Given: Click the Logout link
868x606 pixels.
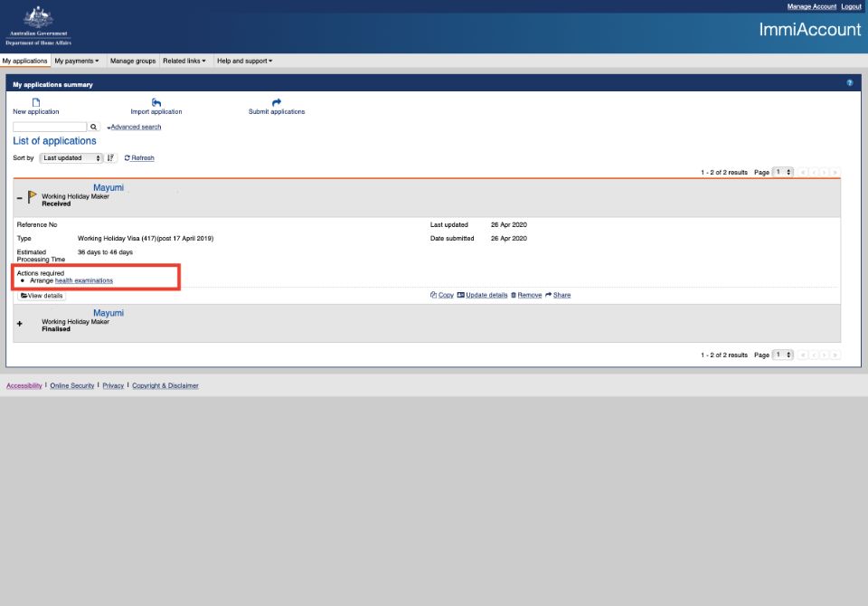Looking at the screenshot, I should (852, 6).
